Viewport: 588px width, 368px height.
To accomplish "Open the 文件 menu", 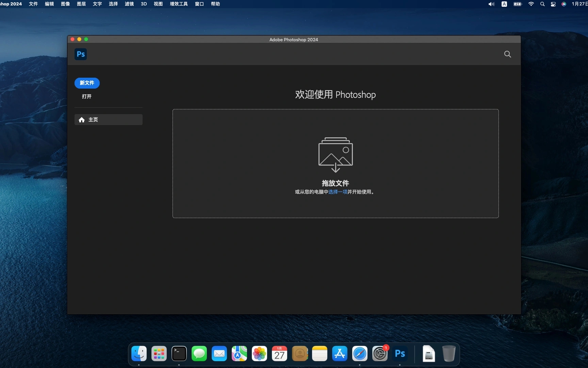I will [33, 4].
